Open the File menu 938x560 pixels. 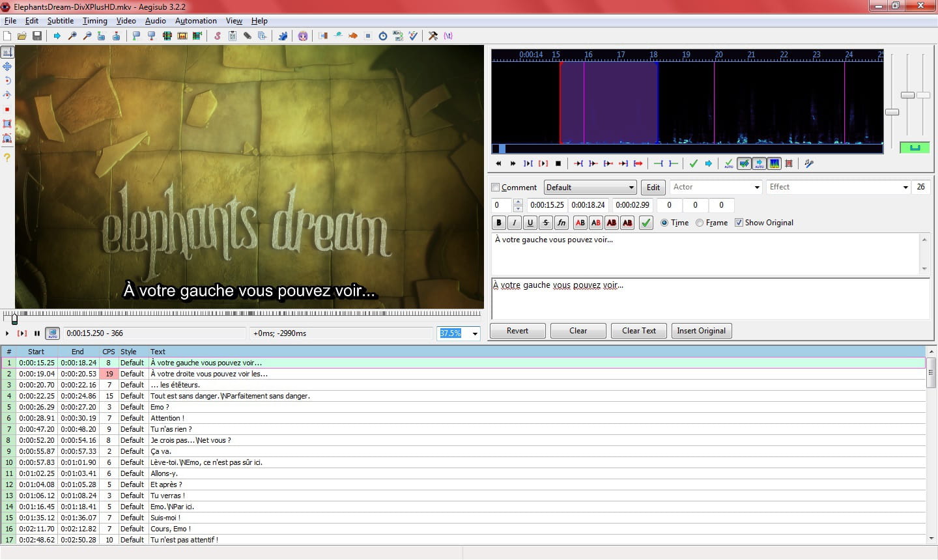tap(10, 21)
